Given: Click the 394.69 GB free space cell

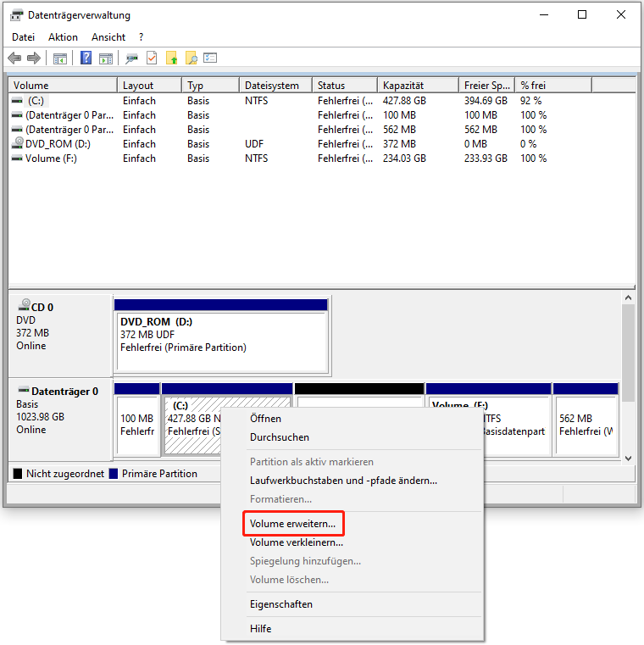Looking at the screenshot, I should [486, 100].
